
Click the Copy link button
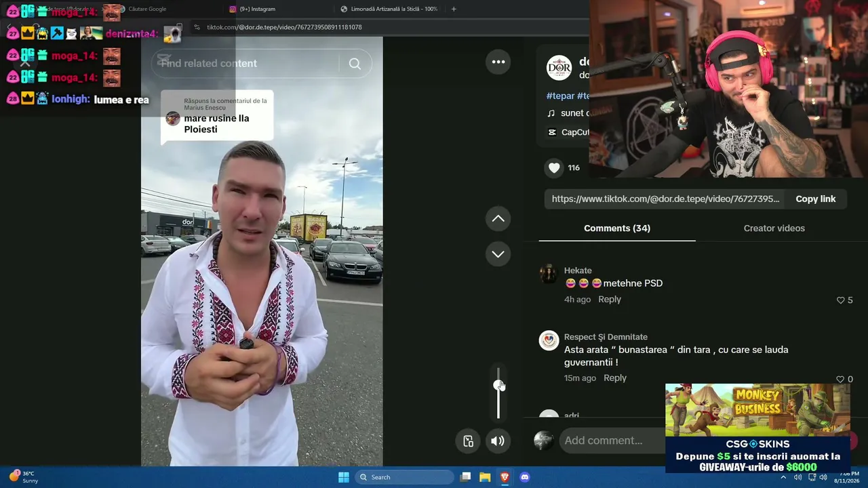point(815,199)
